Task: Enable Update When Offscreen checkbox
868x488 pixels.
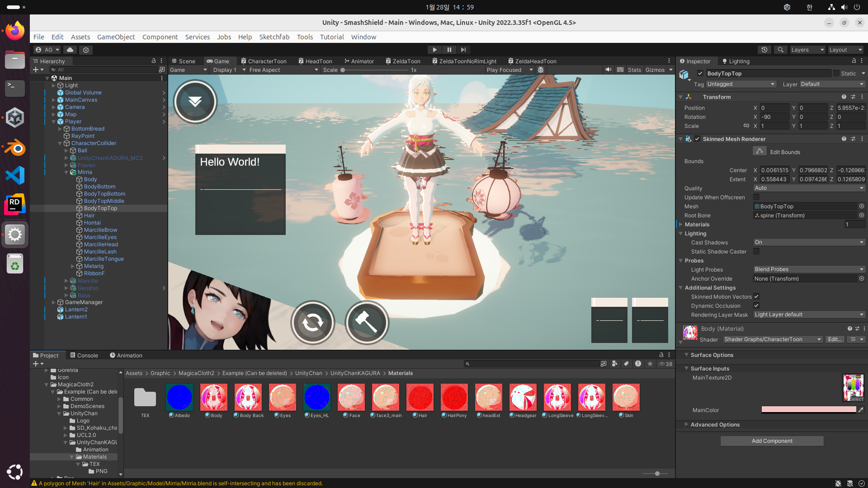Action: coord(756,197)
